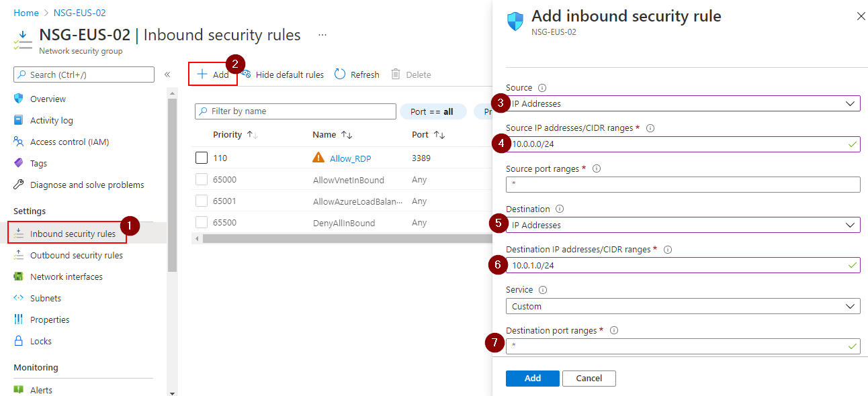This screenshot has height=396, width=868.
Task: Click the Source port ranges field
Action: pos(683,185)
